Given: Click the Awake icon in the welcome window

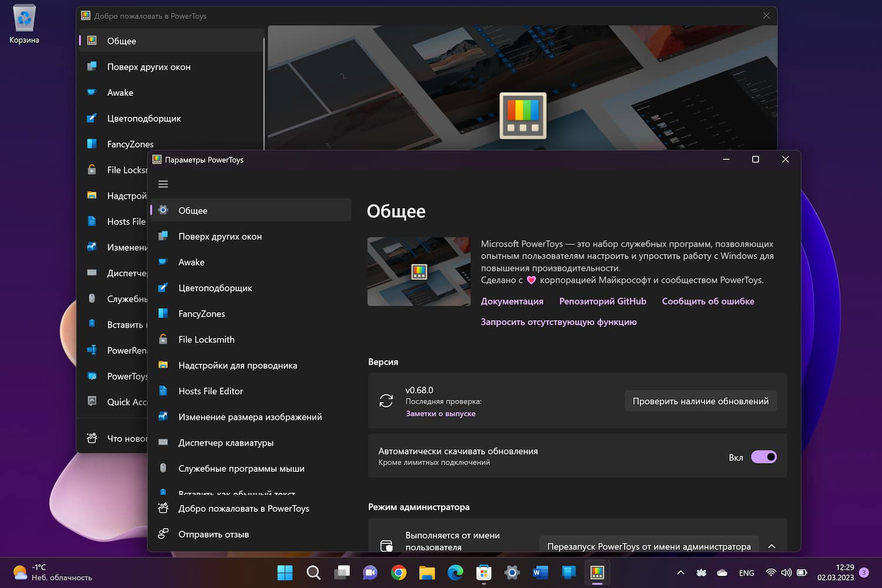Looking at the screenshot, I should point(92,92).
